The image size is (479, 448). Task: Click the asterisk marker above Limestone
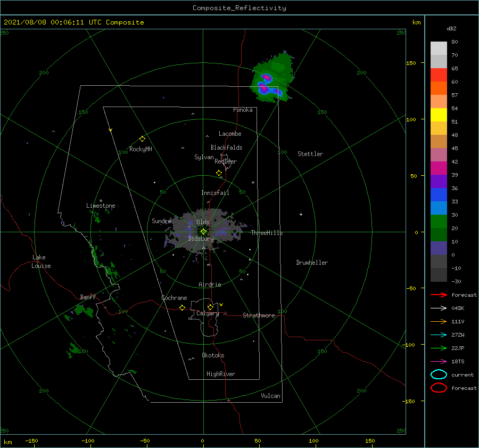point(101,201)
